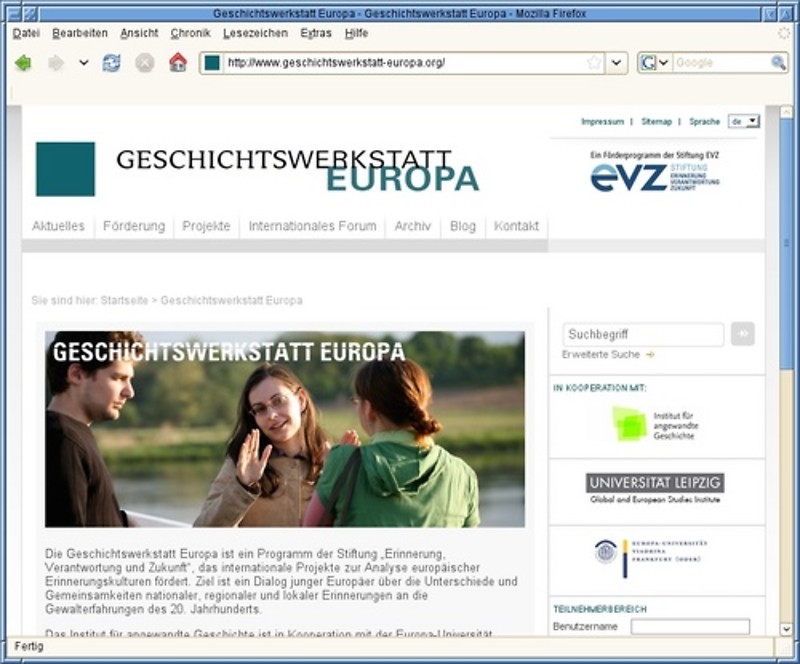This screenshot has height=664, width=800.
Task: Click the scrollbar up arrow
Action: tap(786, 112)
